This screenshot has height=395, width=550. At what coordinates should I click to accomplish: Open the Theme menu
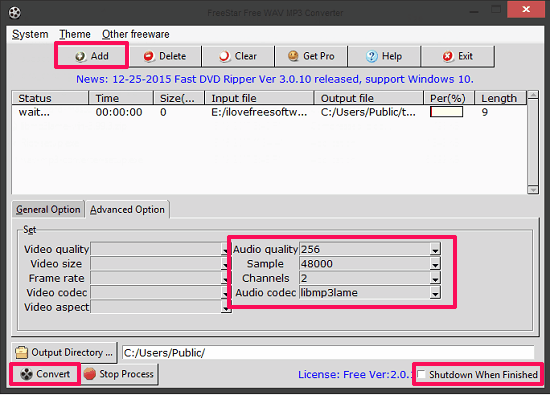[x=75, y=34]
